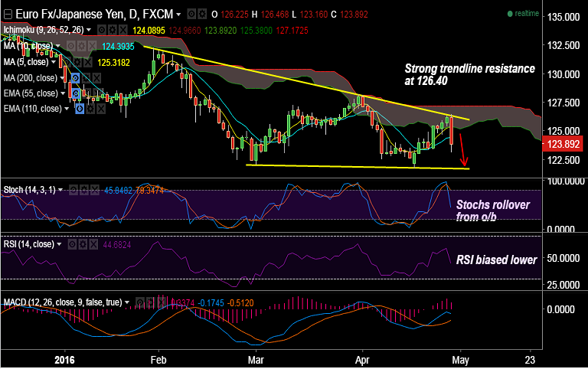The height and width of the screenshot is (369, 588).
Task: Remove the Ichimoku indicator with X
Action: (123, 30)
